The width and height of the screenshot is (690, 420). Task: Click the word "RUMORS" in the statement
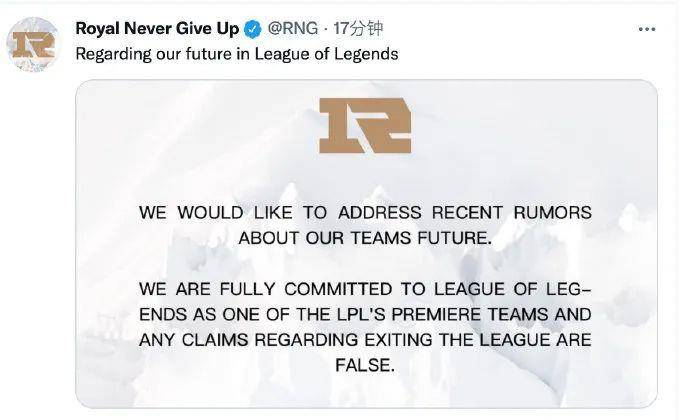pyautogui.click(x=552, y=213)
